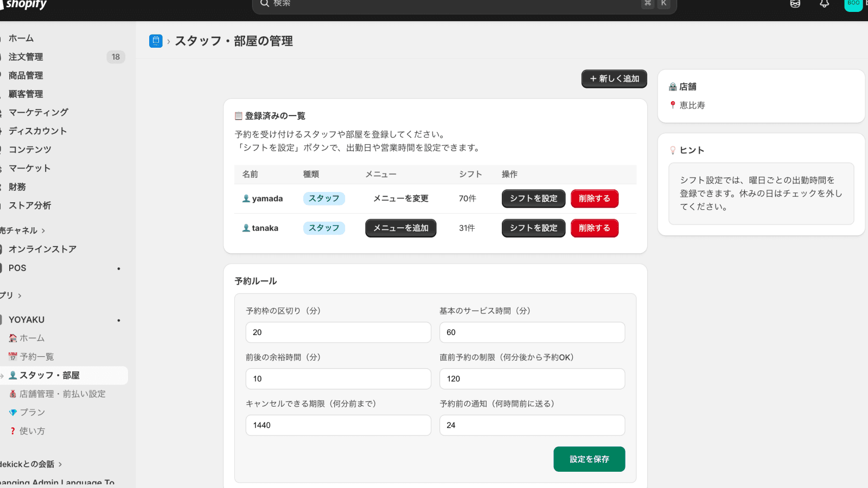Viewport: 868px width, 488px height.
Task: Set shift for yamada via シフトを設定
Action: 533,198
